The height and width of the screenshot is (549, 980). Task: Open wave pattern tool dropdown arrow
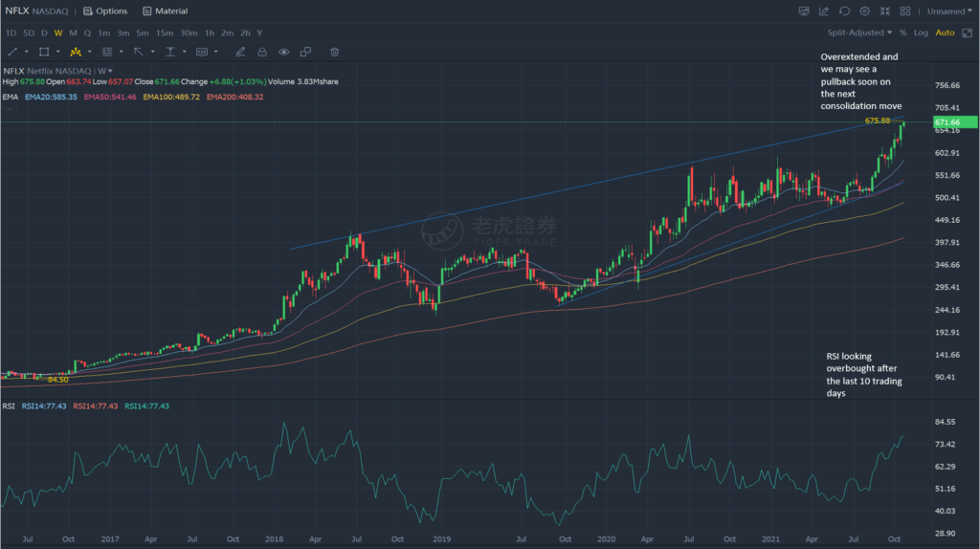tap(89, 52)
